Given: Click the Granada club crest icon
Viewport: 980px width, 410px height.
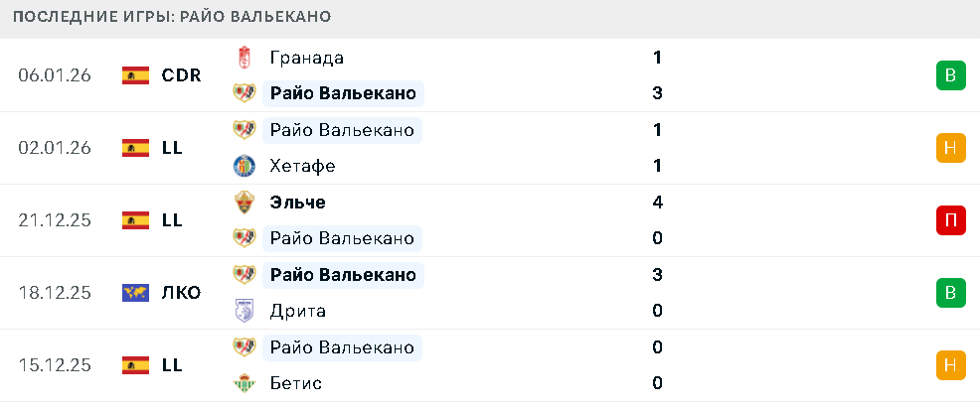Looking at the screenshot, I should 244,58.
